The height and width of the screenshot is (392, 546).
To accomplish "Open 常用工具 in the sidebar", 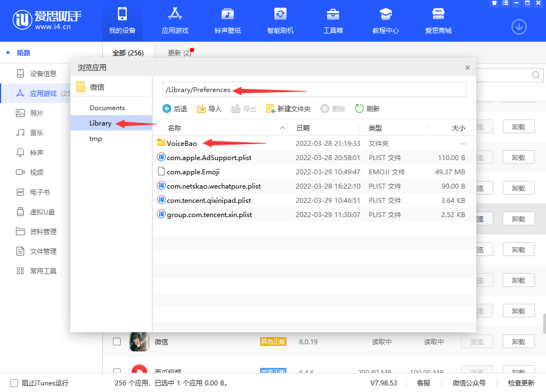I will pos(36,271).
